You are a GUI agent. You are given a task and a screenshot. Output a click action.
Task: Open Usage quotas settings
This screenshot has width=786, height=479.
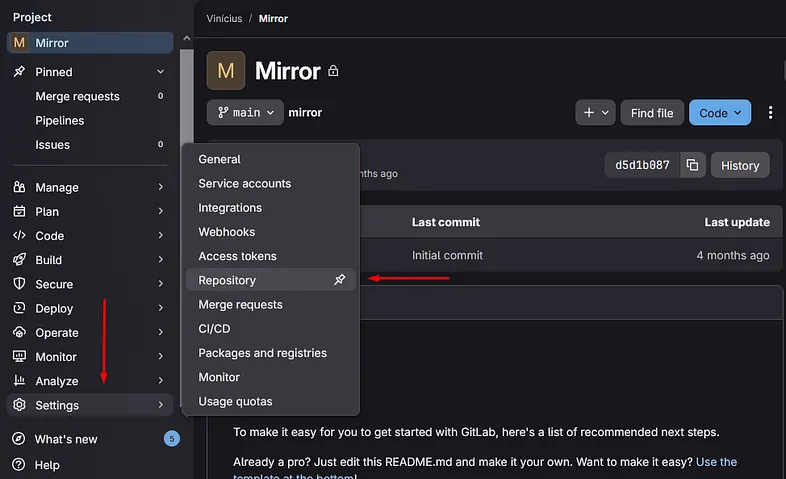[x=270, y=401]
